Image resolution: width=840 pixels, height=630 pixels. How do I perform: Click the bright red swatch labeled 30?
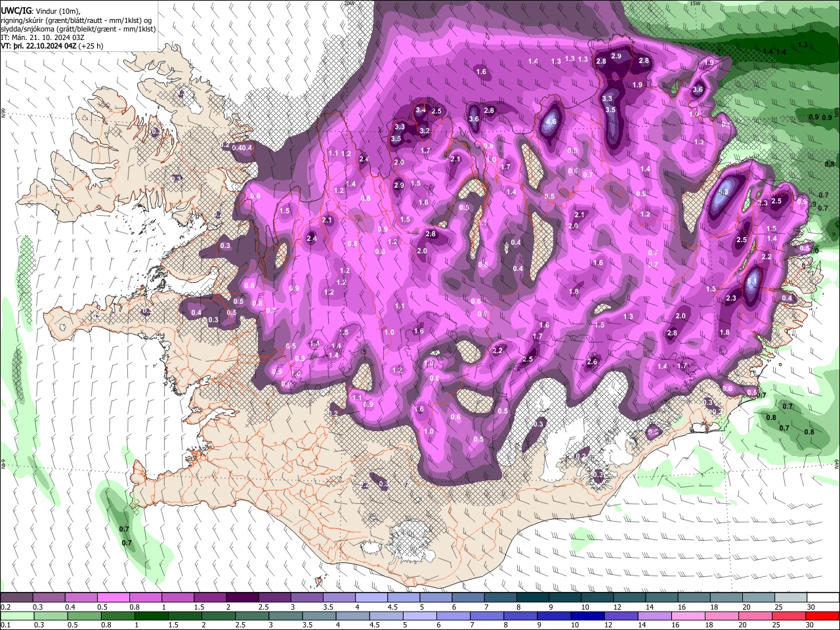[x=822, y=616]
